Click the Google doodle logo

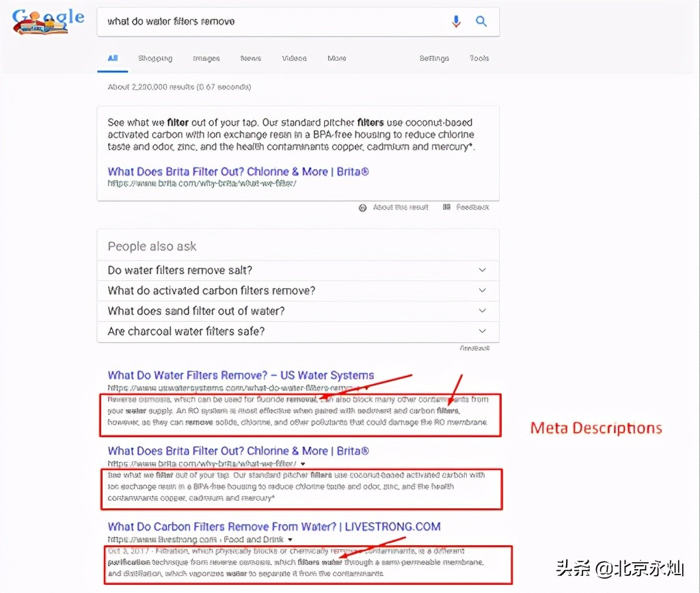48,21
